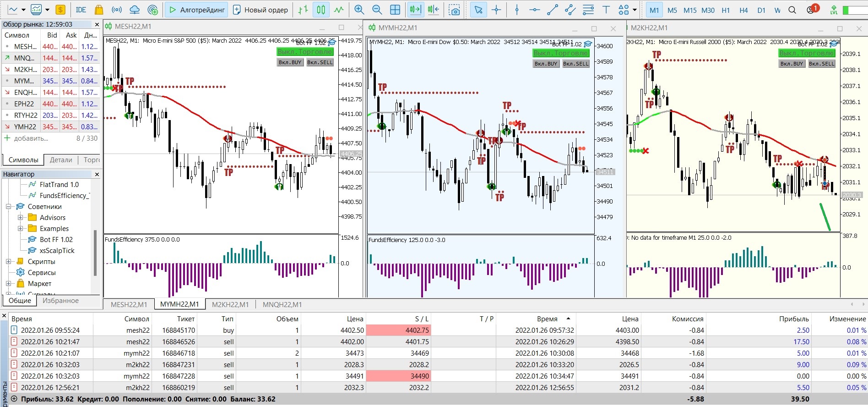Viewport: 868px width, 407px height.
Task: Set timeframe to M1
Action: (x=654, y=10)
